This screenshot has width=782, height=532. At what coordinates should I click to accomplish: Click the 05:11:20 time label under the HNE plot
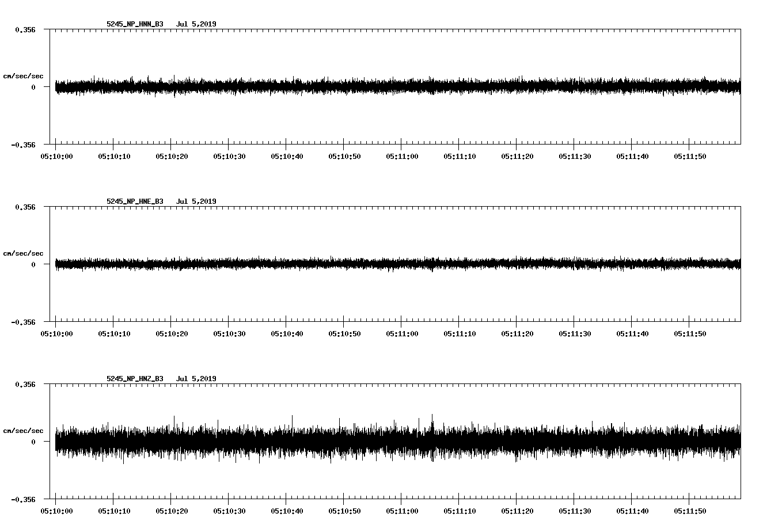coord(517,333)
